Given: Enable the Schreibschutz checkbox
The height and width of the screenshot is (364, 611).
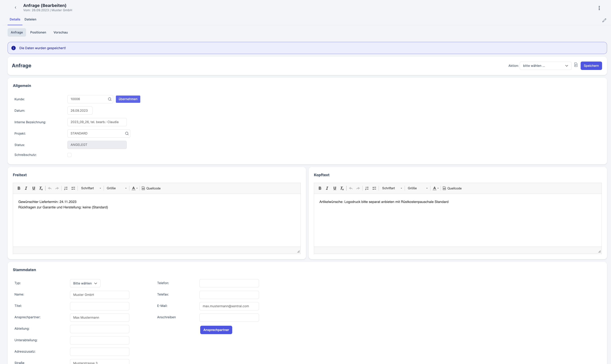Looking at the screenshot, I should (69, 155).
